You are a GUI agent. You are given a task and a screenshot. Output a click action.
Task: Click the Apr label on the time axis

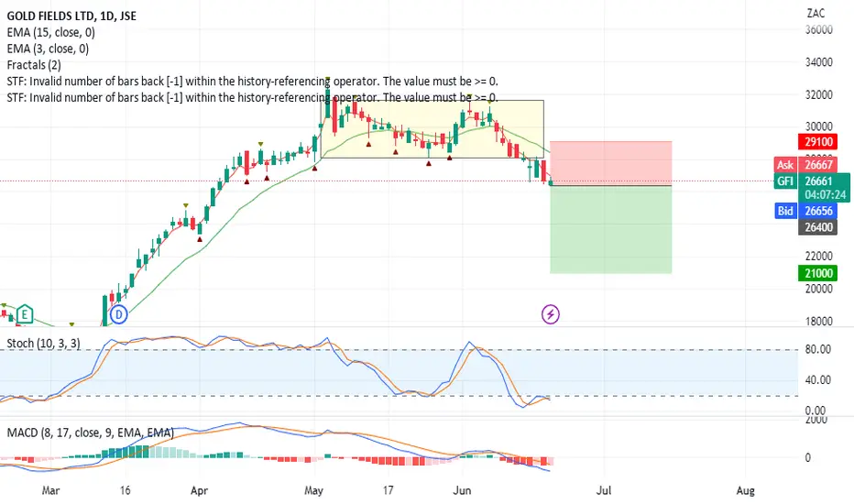coord(200,490)
